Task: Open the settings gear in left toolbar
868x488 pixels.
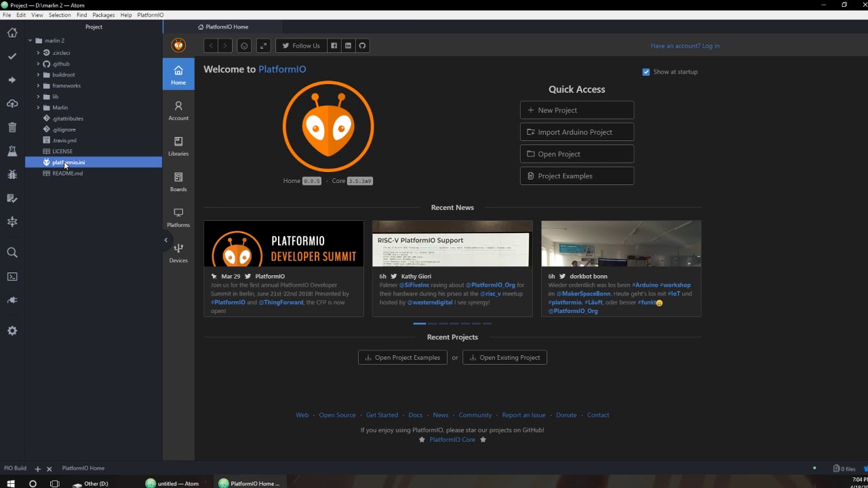Action: pyautogui.click(x=12, y=331)
